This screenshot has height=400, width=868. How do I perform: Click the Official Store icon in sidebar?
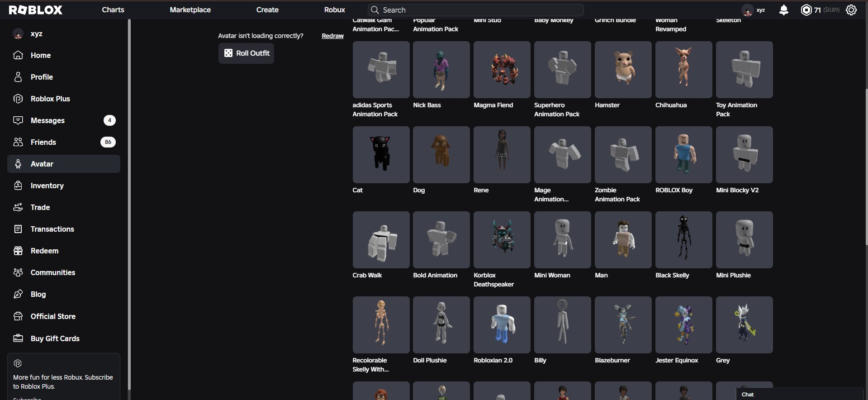[18, 316]
